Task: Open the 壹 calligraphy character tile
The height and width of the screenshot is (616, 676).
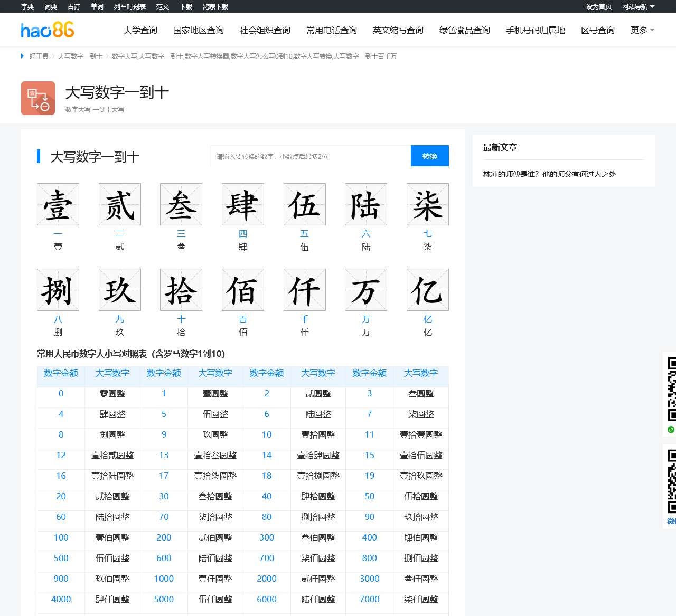Action: 58,205
